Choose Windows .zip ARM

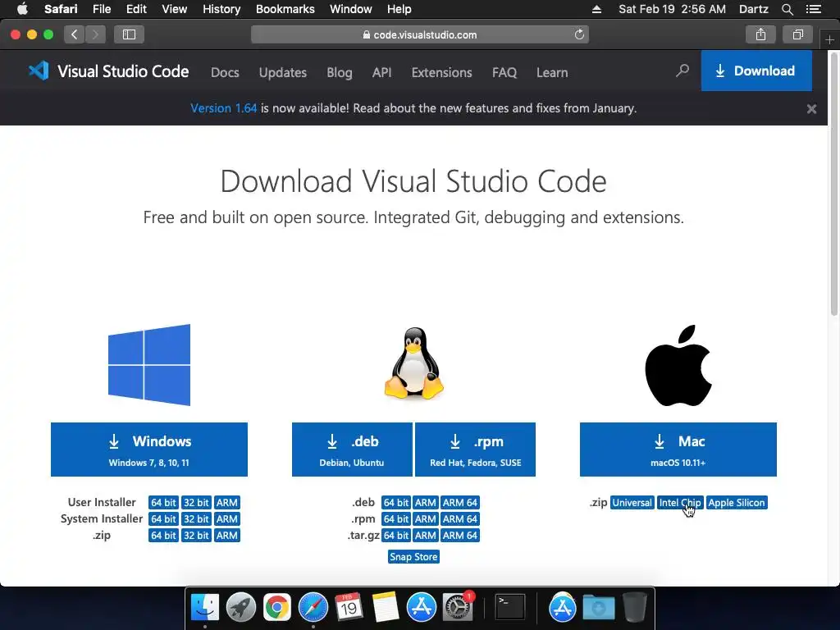click(x=226, y=535)
